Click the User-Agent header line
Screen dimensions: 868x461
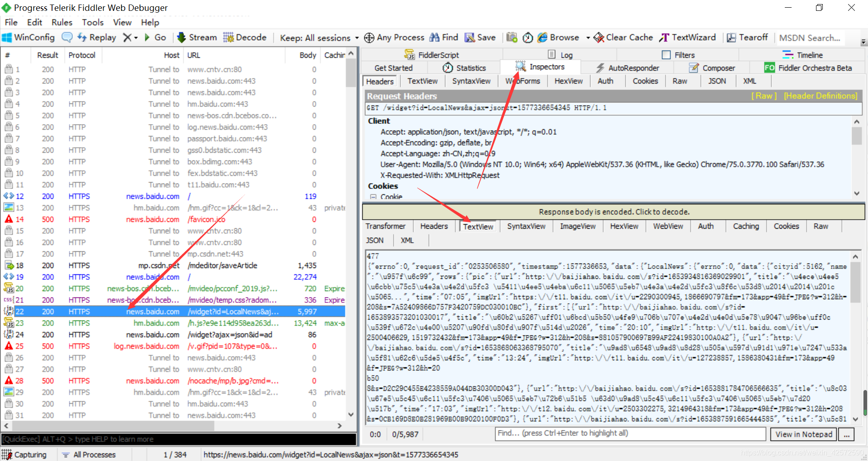pyautogui.click(x=602, y=165)
